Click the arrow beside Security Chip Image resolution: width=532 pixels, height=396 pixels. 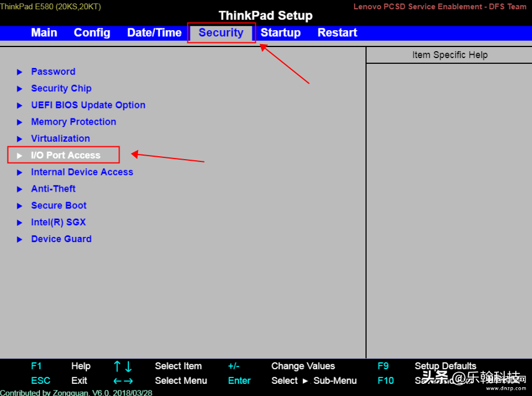tap(20, 89)
